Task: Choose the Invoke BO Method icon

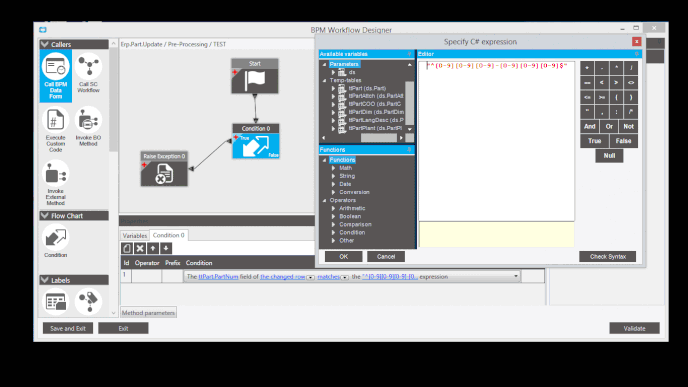Action: 88,120
